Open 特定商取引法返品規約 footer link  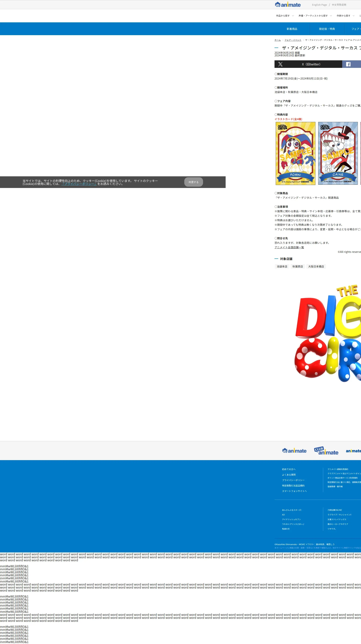pyautogui.click(x=293, y=486)
